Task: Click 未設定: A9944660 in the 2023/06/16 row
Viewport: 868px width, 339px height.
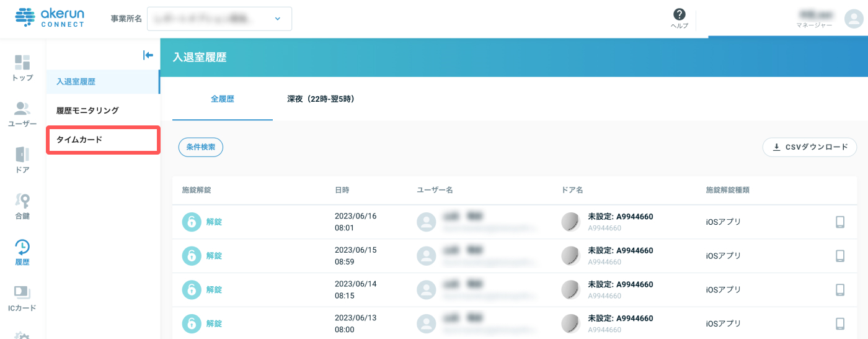Action: [x=621, y=217]
